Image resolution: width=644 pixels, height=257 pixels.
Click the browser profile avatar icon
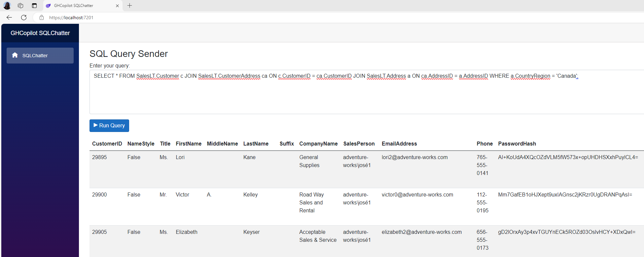[x=7, y=6]
